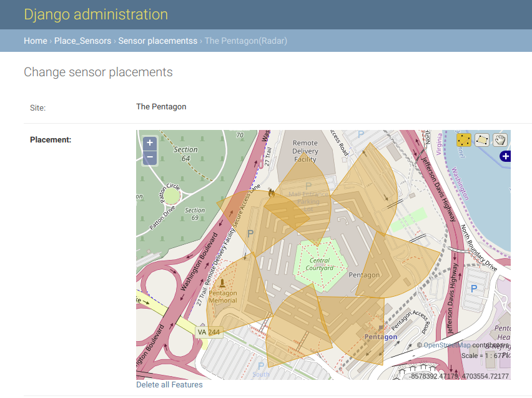Zoom out the map with minus button
532x398 pixels.
pyautogui.click(x=150, y=157)
